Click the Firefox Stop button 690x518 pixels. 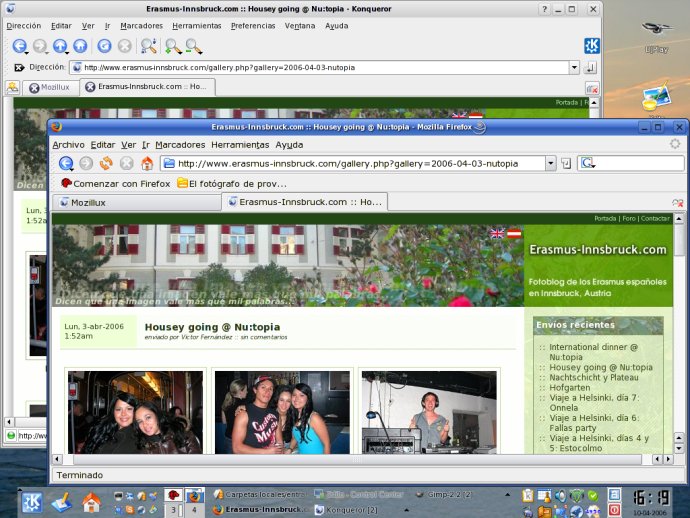tap(126, 163)
